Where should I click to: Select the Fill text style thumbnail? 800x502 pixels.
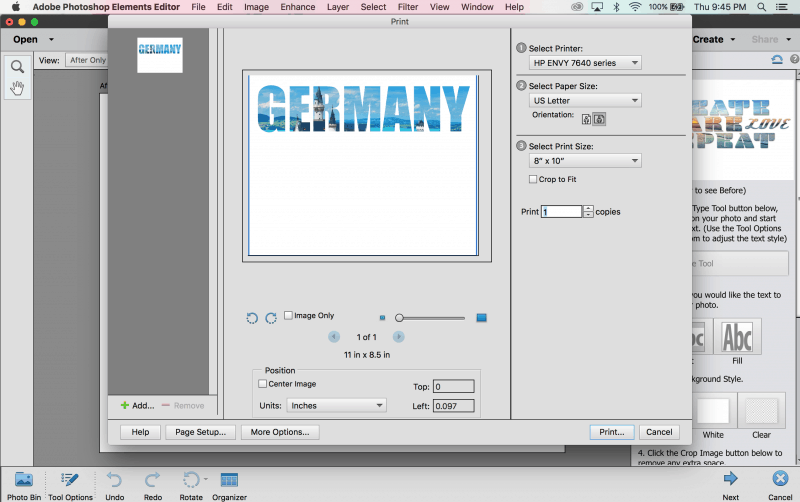(737, 337)
